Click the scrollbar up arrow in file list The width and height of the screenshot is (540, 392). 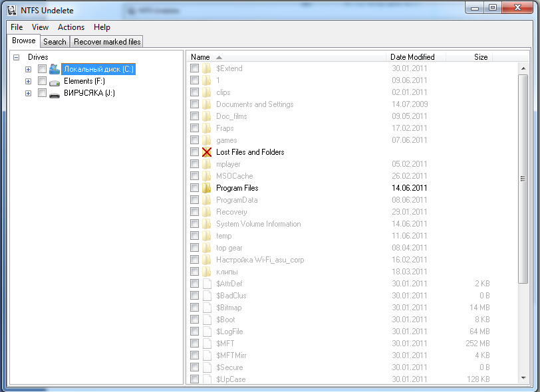[x=523, y=68]
